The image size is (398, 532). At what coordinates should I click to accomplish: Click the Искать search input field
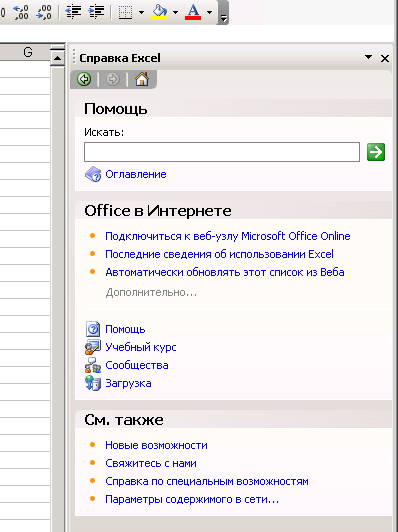click(x=222, y=152)
